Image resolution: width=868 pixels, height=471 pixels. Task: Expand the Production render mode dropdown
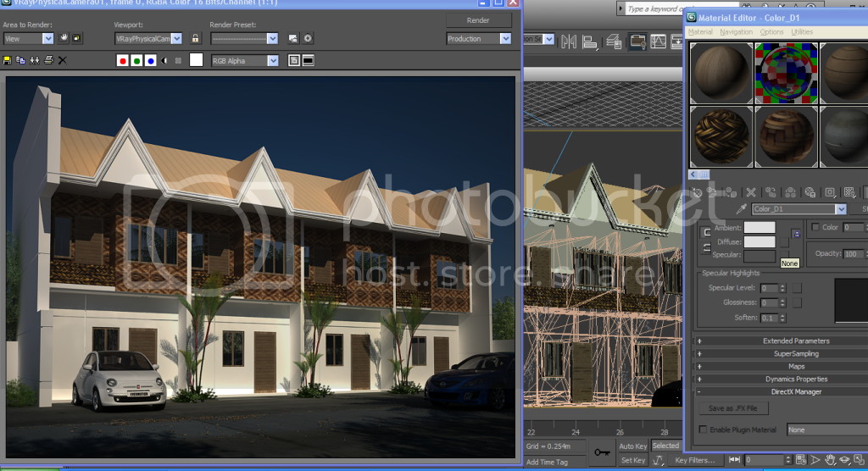click(479, 39)
